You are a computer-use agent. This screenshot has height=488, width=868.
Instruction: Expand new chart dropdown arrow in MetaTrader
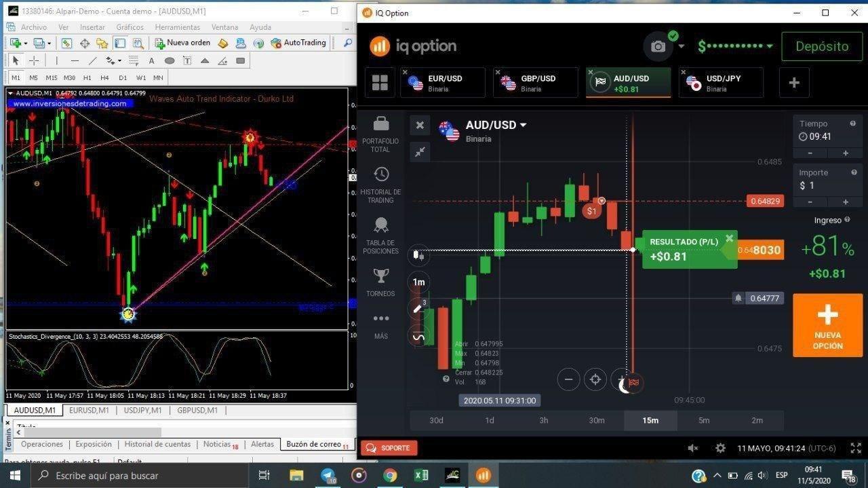tap(25, 43)
